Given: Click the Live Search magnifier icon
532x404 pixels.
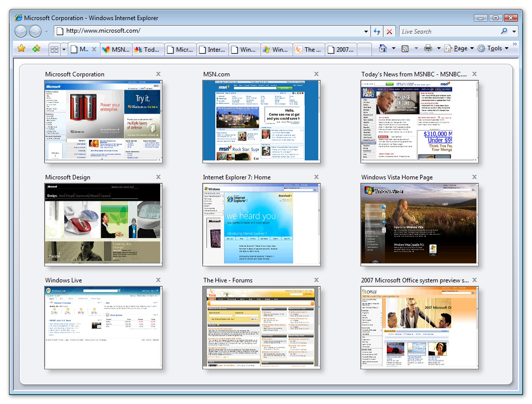Looking at the screenshot, I should pyautogui.click(x=504, y=31).
